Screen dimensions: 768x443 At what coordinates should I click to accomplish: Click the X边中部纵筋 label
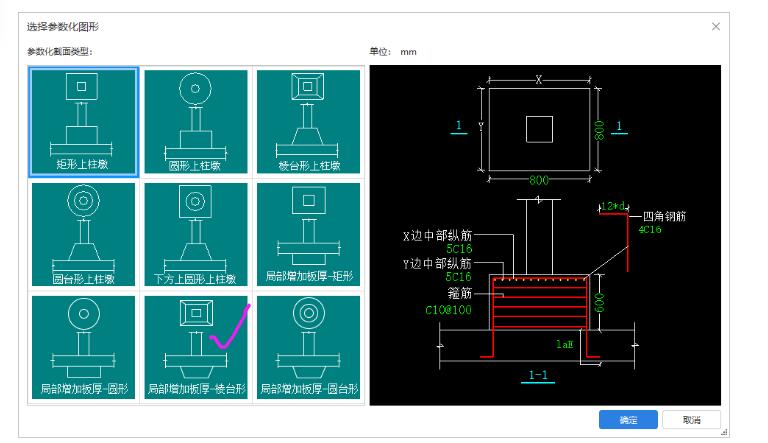pyautogui.click(x=437, y=236)
